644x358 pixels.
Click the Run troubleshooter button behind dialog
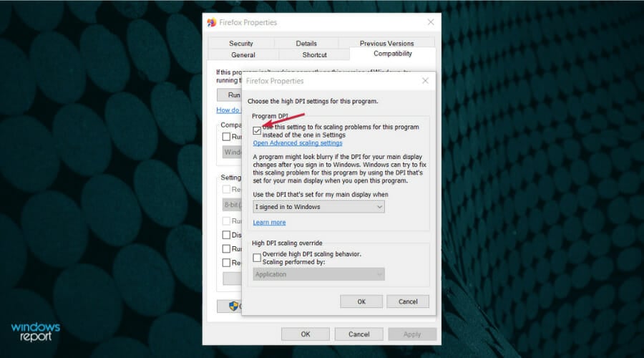click(230, 95)
